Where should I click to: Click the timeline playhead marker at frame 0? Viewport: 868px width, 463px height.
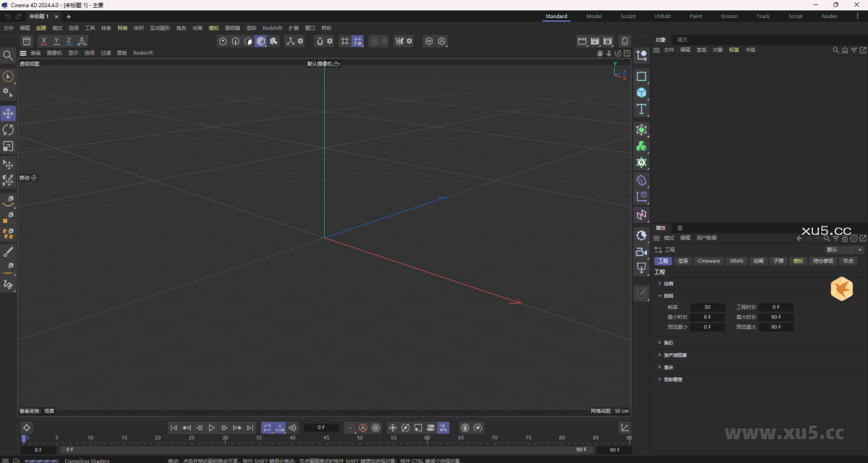(25, 438)
